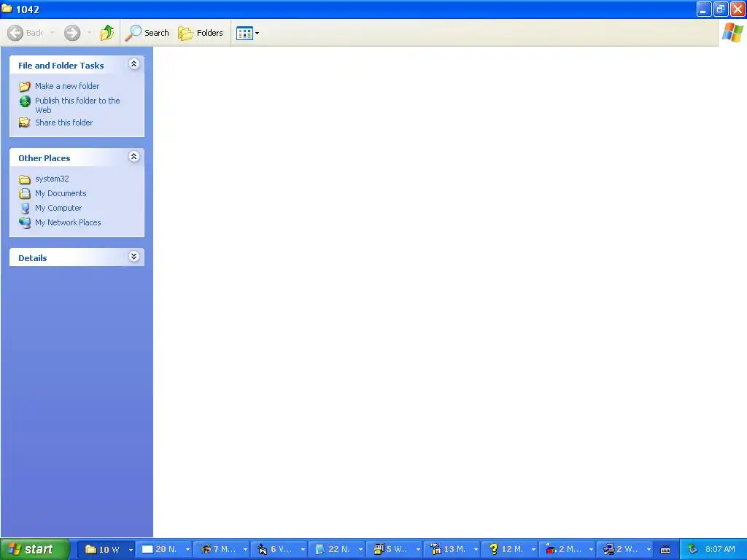This screenshot has height=560, width=747.
Task: Open the Search pane
Action: [x=147, y=33]
